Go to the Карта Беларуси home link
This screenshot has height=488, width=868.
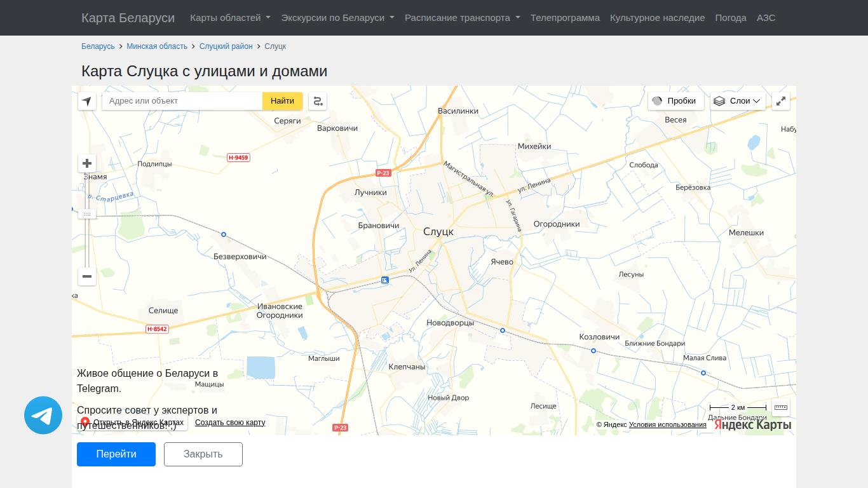point(128,18)
